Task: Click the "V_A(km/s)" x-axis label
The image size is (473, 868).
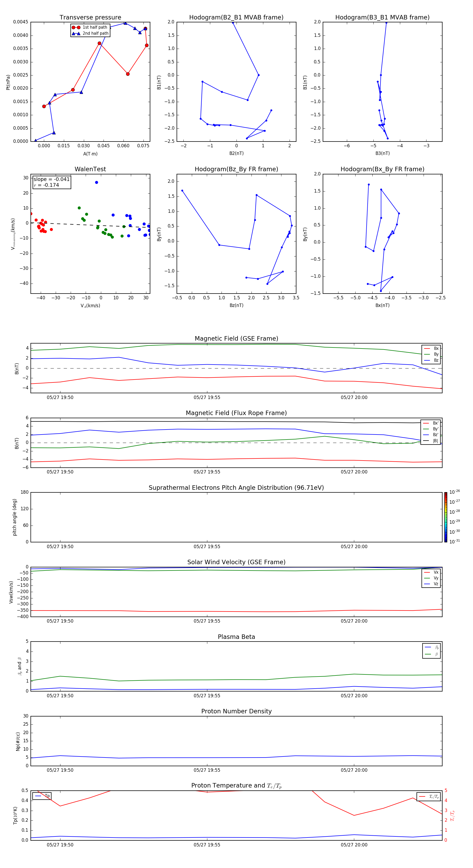Action: pyautogui.click(x=90, y=306)
